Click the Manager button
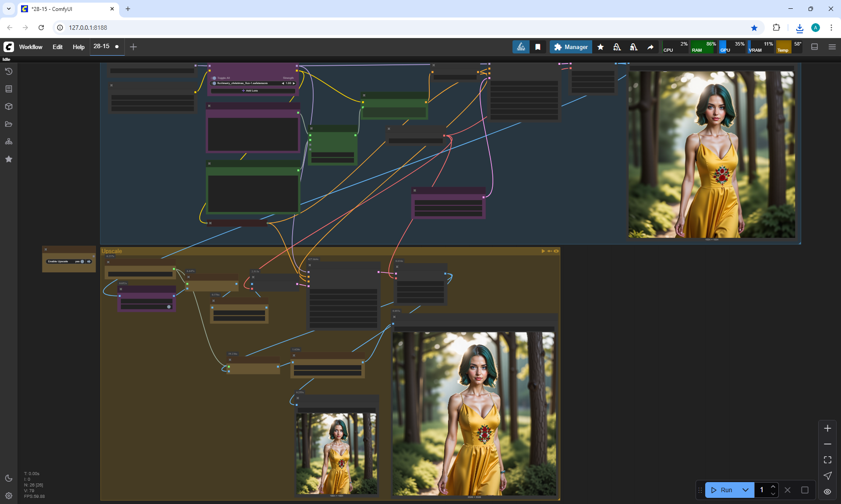The image size is (841, 504). point(571,47)
